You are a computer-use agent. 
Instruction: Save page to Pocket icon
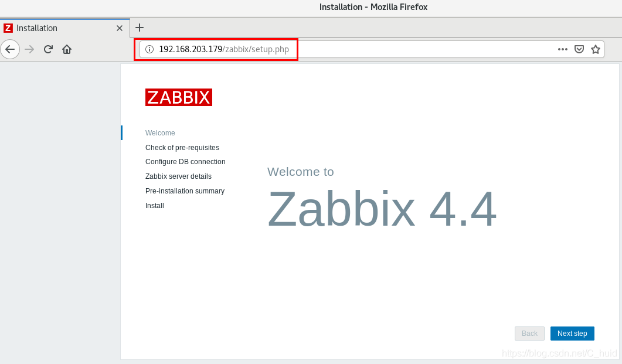tap(579, 49)
